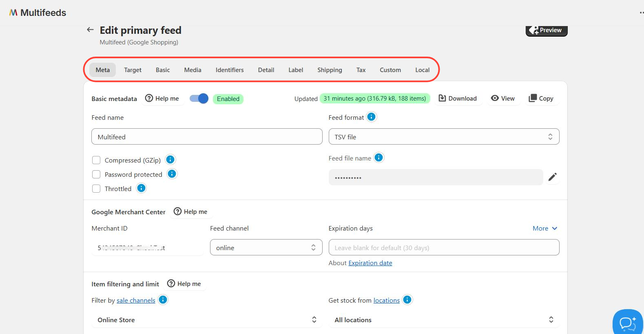Show Throttled info tooltip
Image resolution: width=644 pixels, height=334 pixels.
point(141,188)
